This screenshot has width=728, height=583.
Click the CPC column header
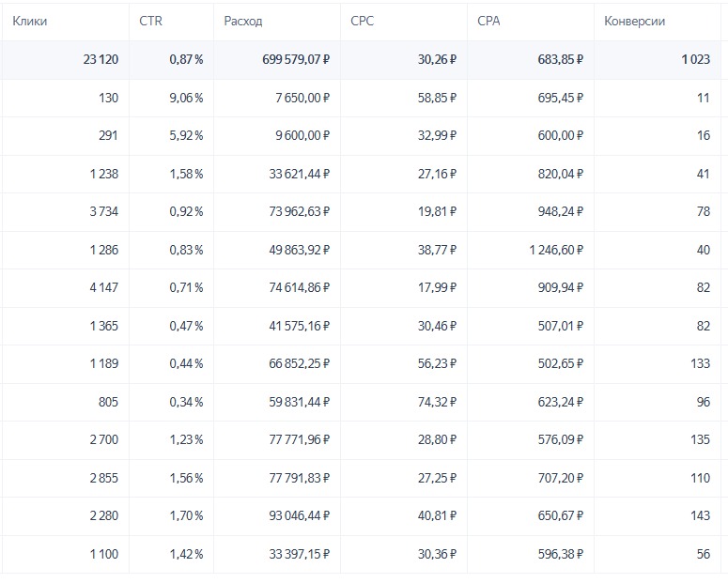tap(362, 21)
